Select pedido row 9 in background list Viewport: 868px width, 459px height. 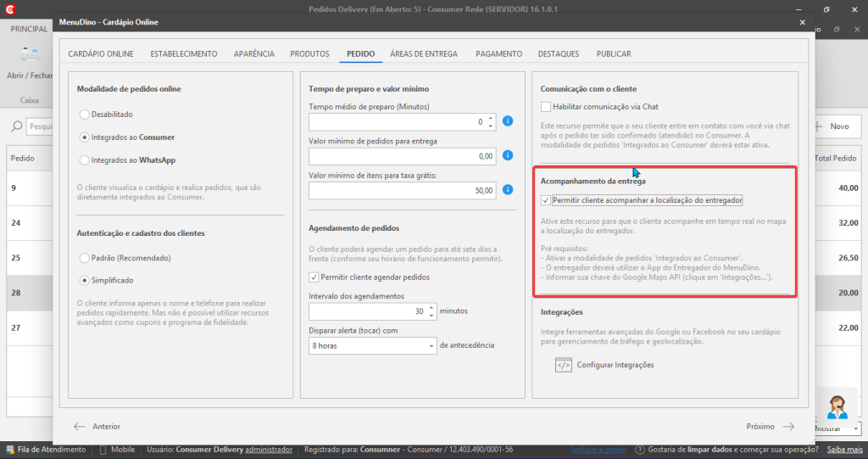coord(30,188)
